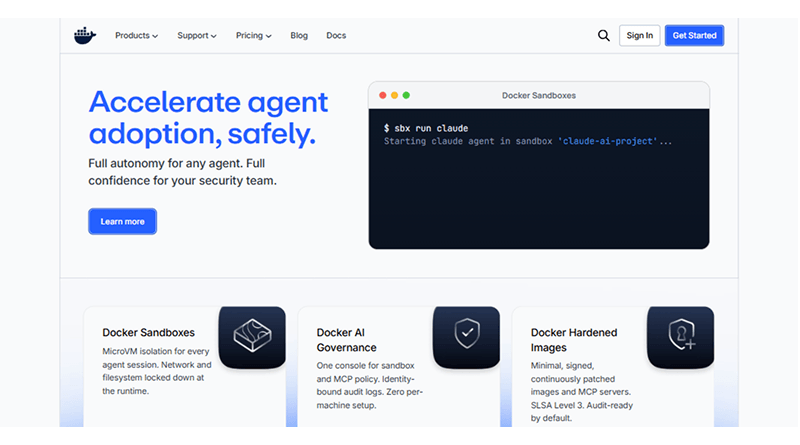Click the 'MicroVM isolation for every agent session' description
Viewport: 800px width, 445px height.
157,371
